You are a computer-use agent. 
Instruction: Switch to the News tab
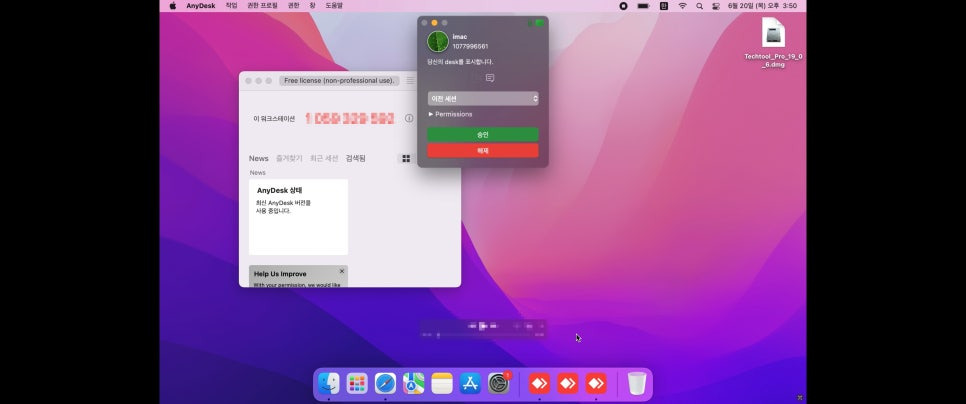tap(259, 158)
